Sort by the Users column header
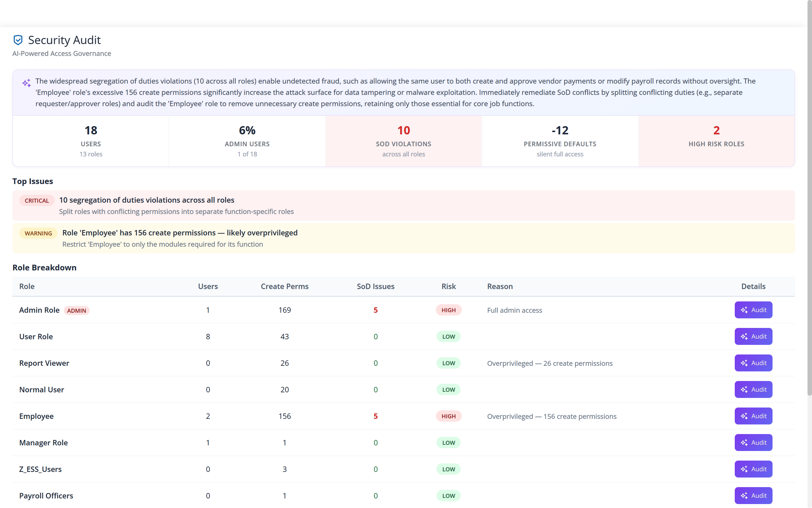The width and height of the screenshot is (812, 508). (208, 286)
